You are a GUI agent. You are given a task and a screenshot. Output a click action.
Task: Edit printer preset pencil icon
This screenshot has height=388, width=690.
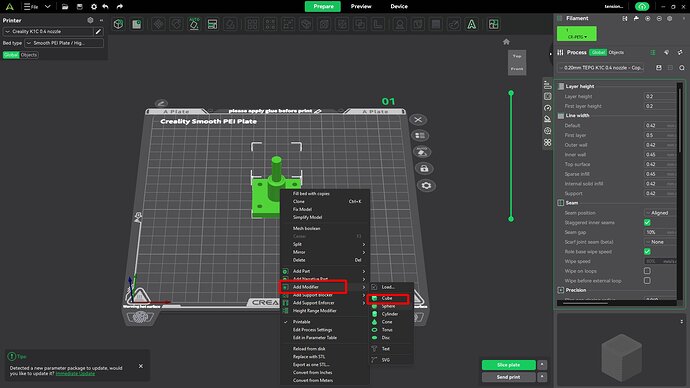point(98,32)
